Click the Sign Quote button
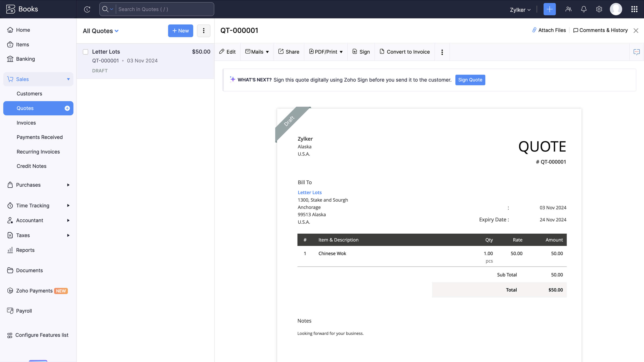644x362 pixels. point(470,80)
